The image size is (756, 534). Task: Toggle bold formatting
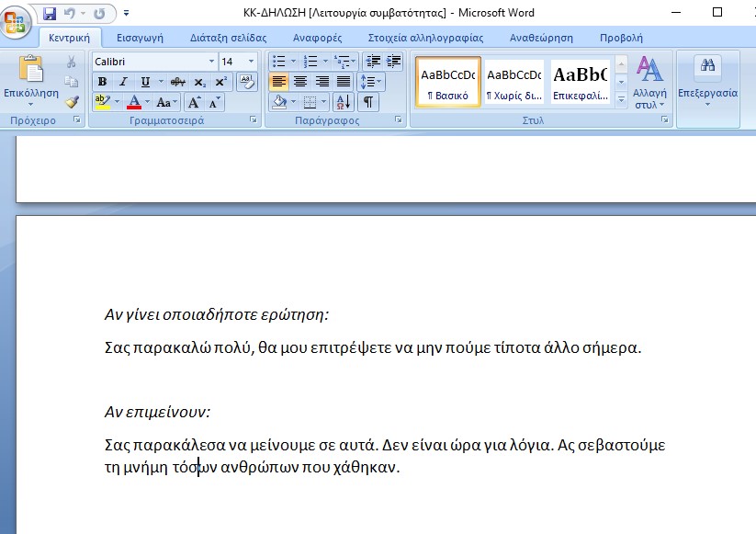(x=102, y=82)
